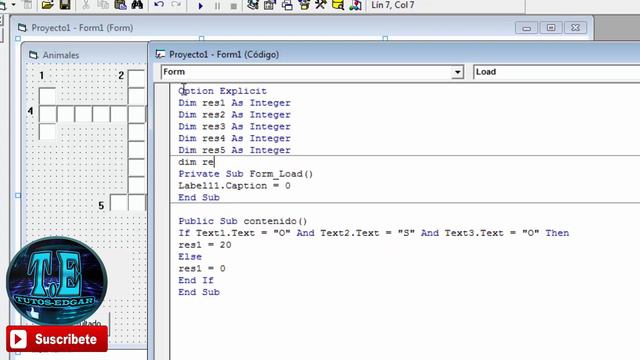Click the 'Else' keyword line
The height and width of the screenshot is (360, 640).
(190, 257)
